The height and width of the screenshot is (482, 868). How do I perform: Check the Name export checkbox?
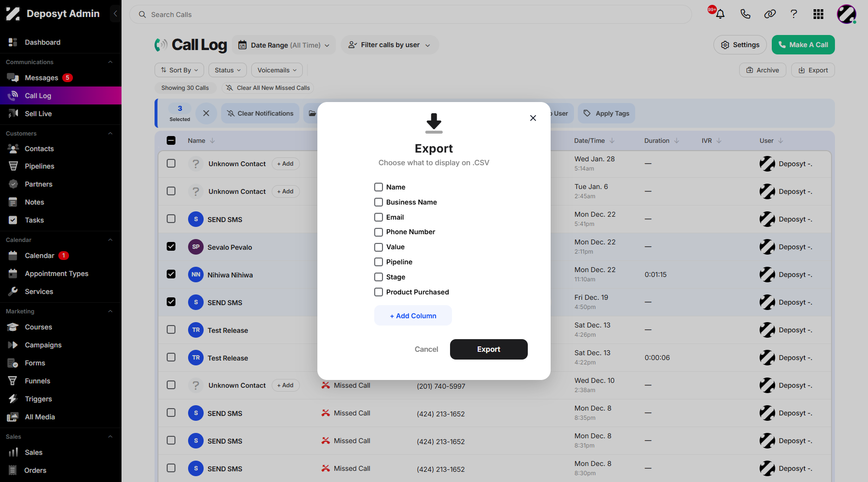379,187
